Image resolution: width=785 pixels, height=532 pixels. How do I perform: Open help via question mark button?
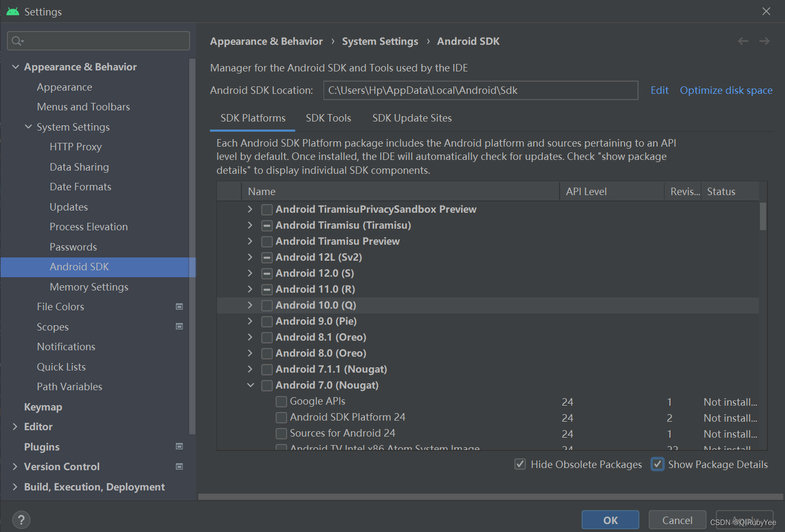click(21, 520)
